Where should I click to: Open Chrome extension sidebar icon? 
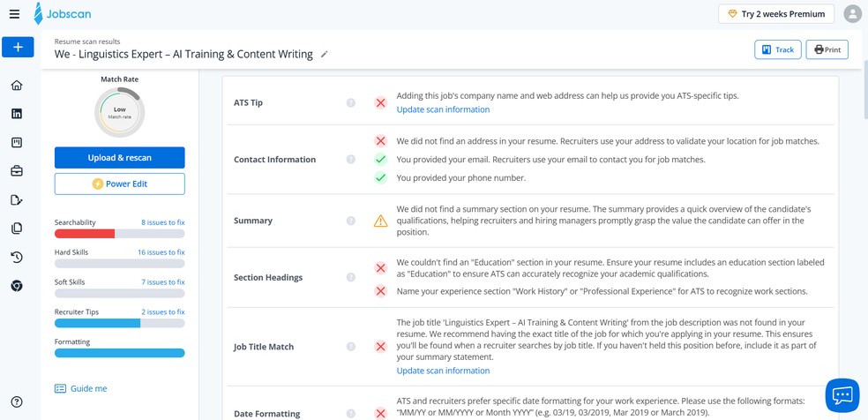coord(17,286)
